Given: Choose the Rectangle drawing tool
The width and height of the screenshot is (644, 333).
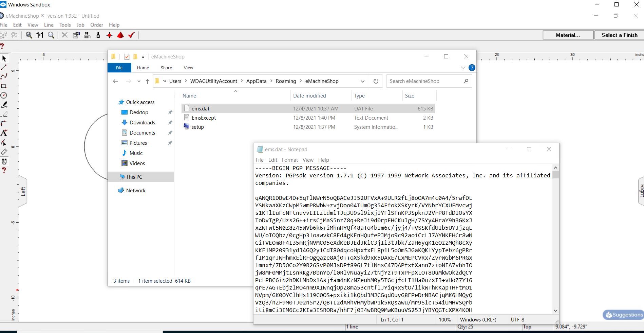Looking at the screenshot, I should 4,86.
